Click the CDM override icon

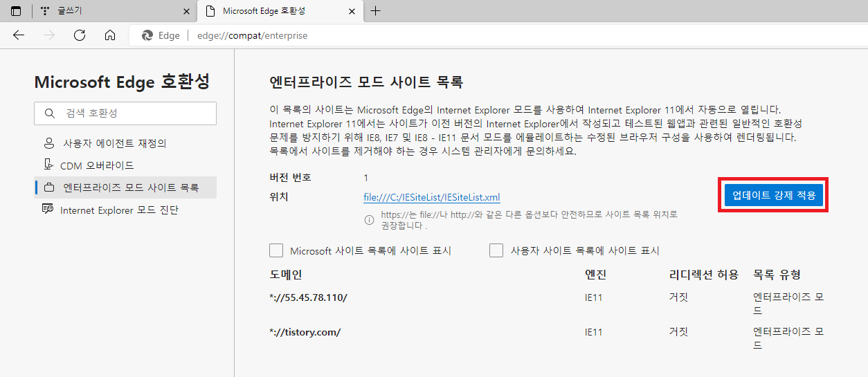48,165
